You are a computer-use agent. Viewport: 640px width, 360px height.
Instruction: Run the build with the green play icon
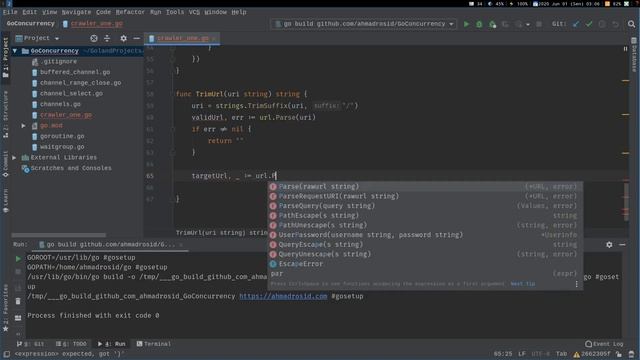coord(466,24)
